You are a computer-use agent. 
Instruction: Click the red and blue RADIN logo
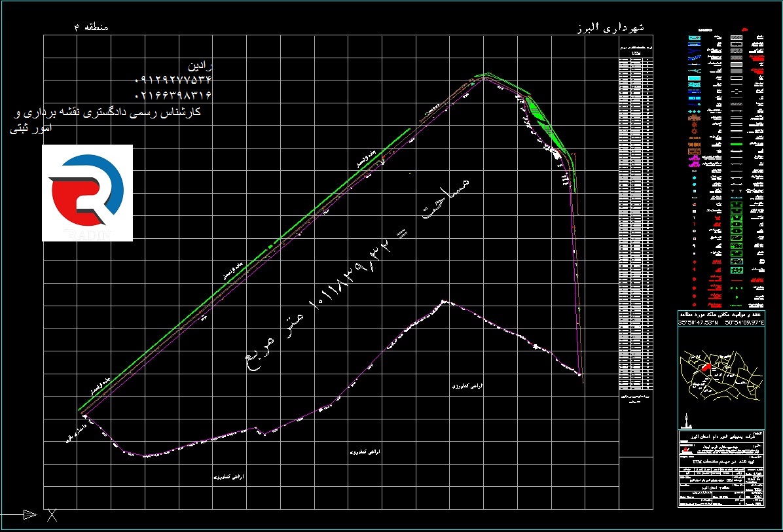[x=87, y=194]
